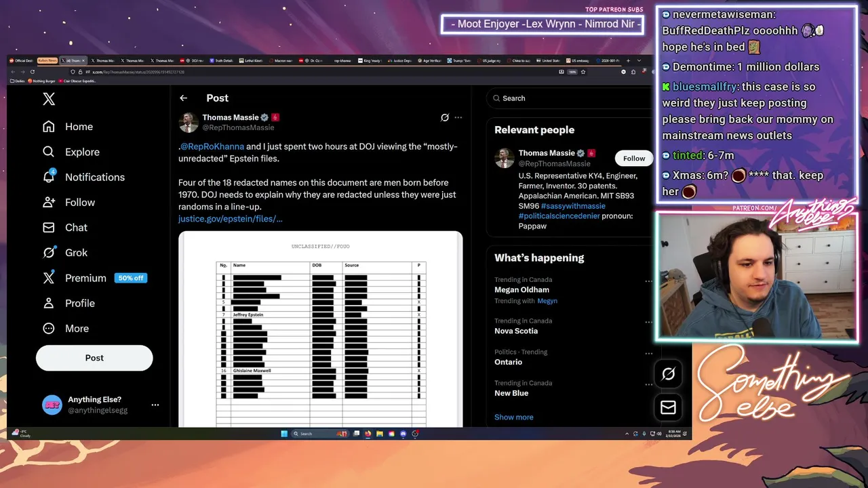Open the @RepRoKhanna mention link
868x488 pixels.
212,146
